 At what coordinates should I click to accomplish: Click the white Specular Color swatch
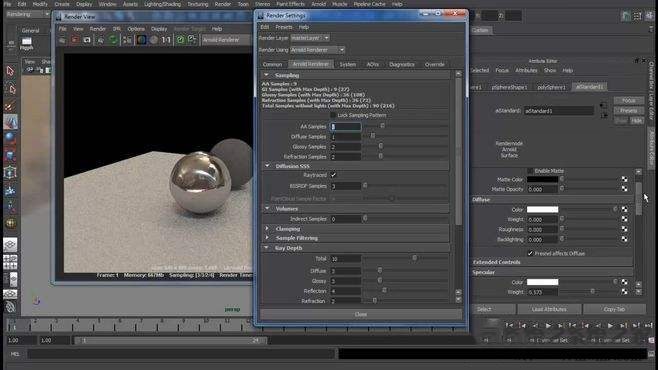[x=542, y=282]
